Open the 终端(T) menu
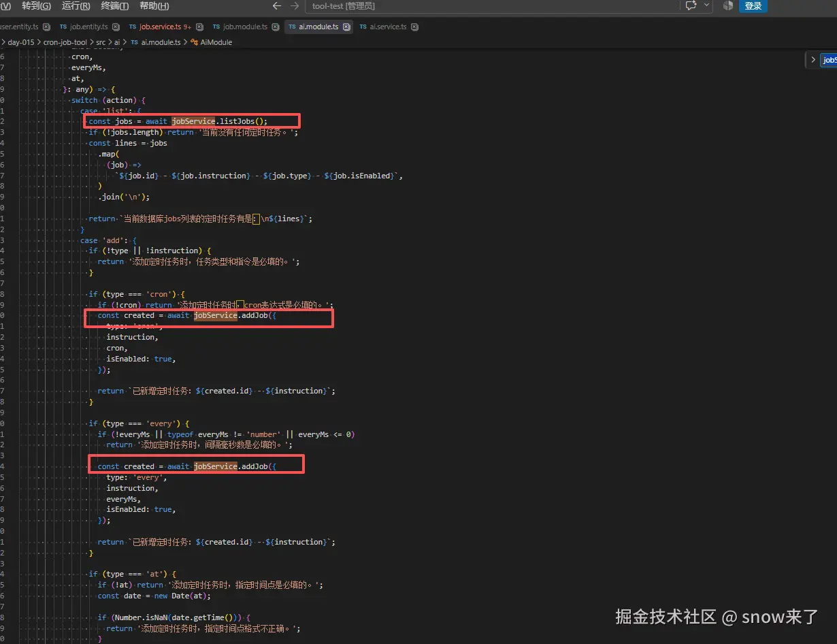 tap(114, 6)
